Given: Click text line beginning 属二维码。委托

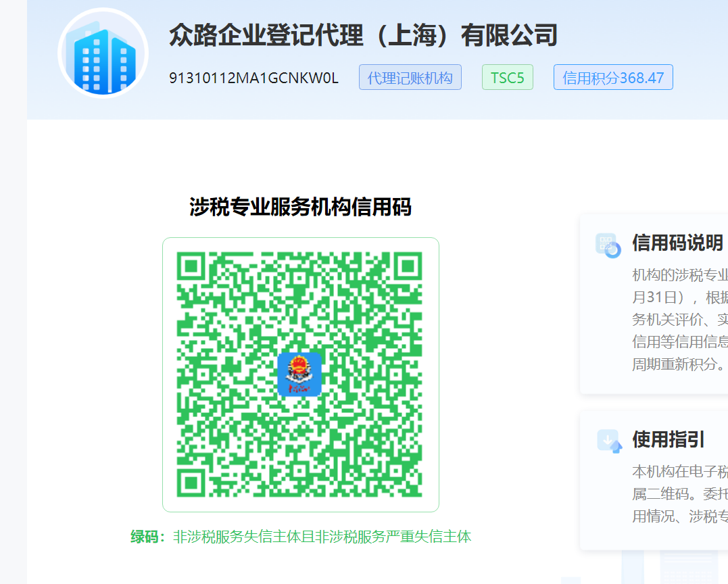Looking at the screenshot, I should tap(680, 493).
